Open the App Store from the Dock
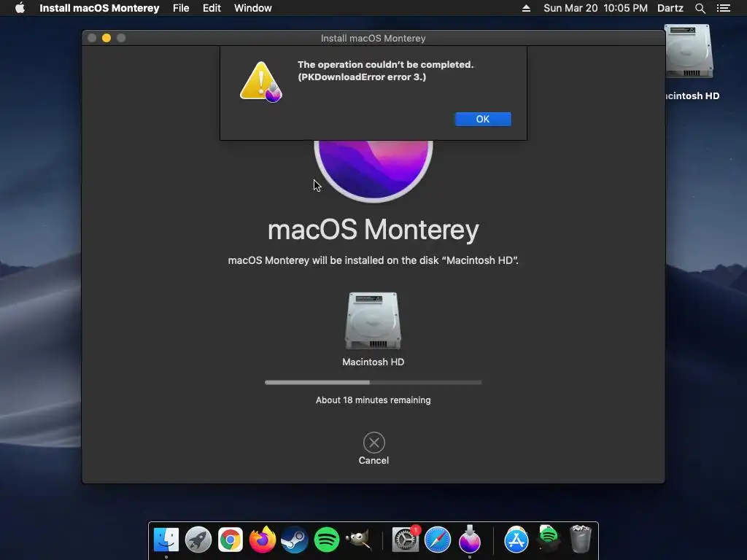Viewport: 747px width, 560px height. coord(516,540)
